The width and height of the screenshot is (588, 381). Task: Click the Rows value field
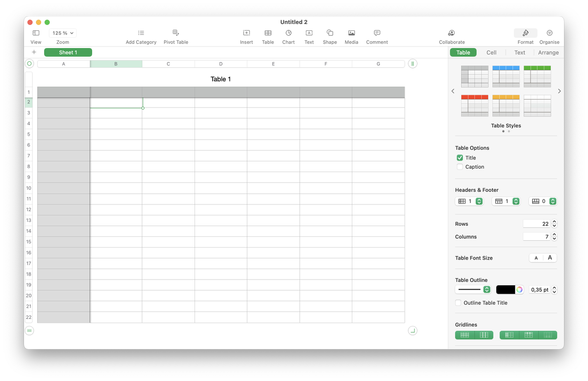click(x=537, y=224)
